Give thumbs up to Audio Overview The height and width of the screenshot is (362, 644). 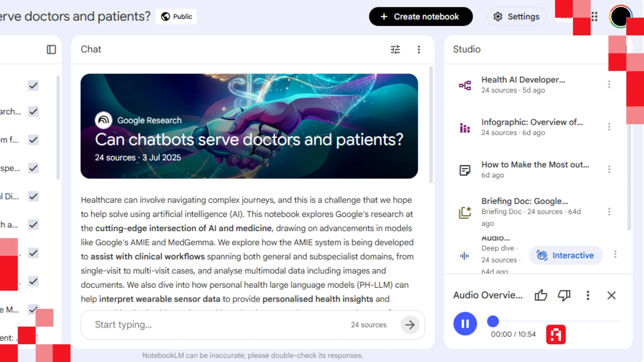tap(541, 295)
